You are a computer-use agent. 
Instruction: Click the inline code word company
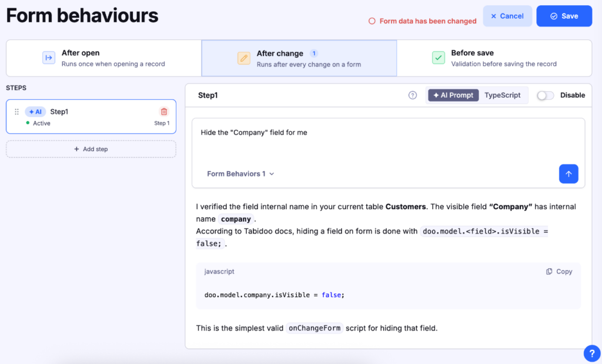click(x=236, y=219)
